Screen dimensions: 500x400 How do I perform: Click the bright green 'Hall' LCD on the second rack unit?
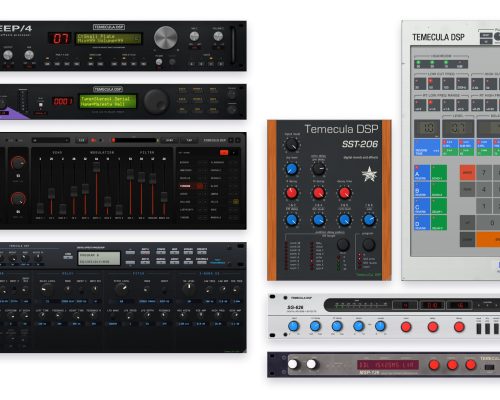coord(108,101)
